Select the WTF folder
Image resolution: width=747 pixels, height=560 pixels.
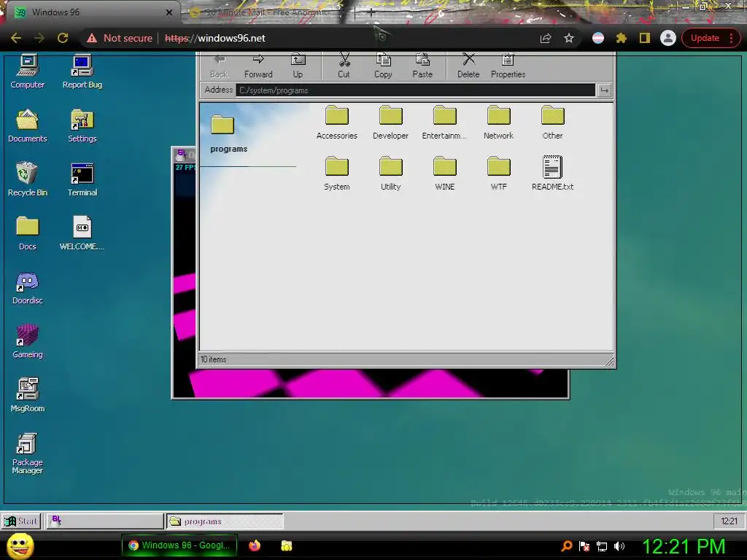499,174
